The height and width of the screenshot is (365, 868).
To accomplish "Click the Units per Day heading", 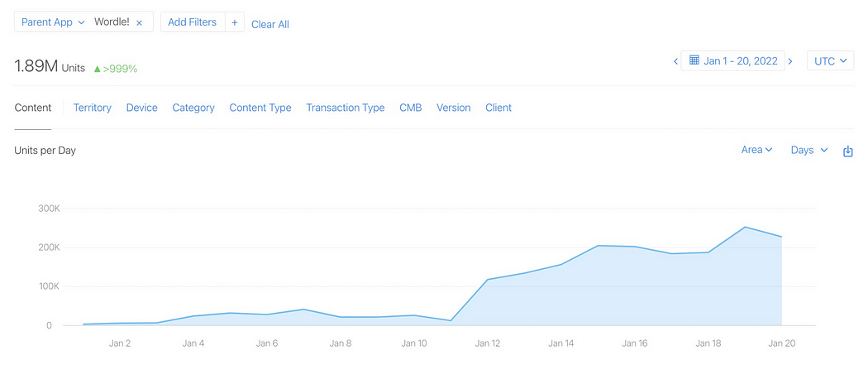I will pos(45,150).
